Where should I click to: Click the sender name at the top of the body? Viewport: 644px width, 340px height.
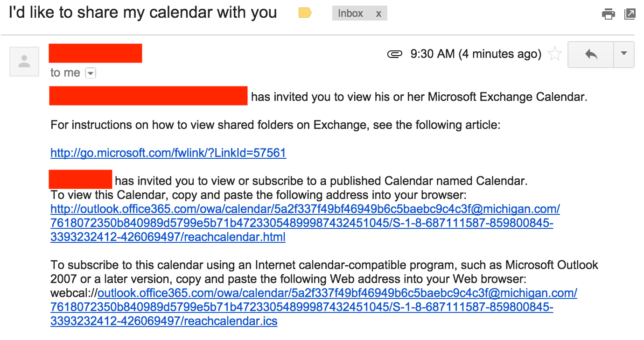(x=148, y=96)
